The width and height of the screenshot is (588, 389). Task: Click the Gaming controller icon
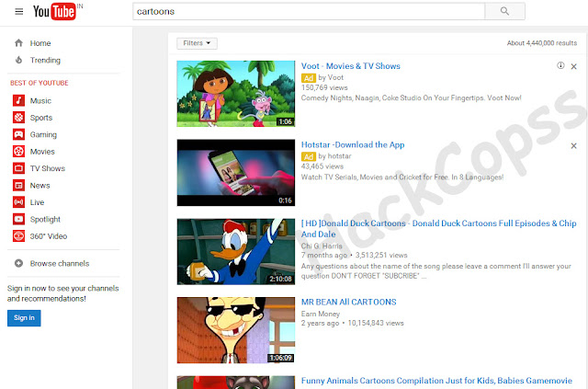click(18, 134)
